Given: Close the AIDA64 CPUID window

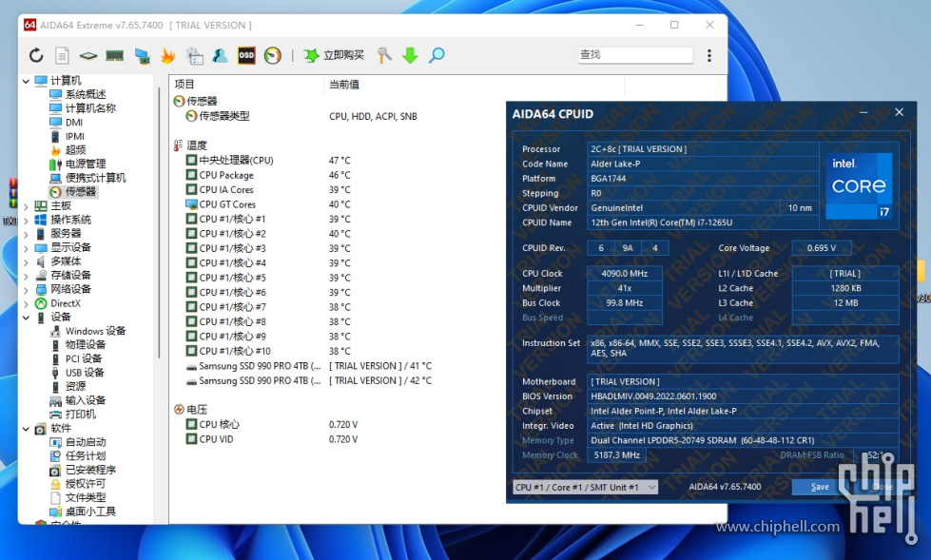Looking at the screenshot, I should [x=900, y=112].
